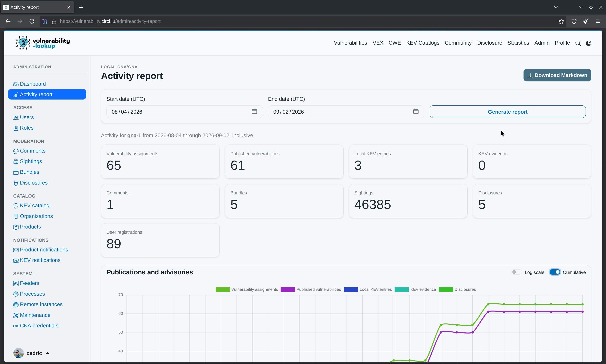Click the Organizations building icon
The width and height of the screenshot is (606, 364).
(x=16, y=216)
